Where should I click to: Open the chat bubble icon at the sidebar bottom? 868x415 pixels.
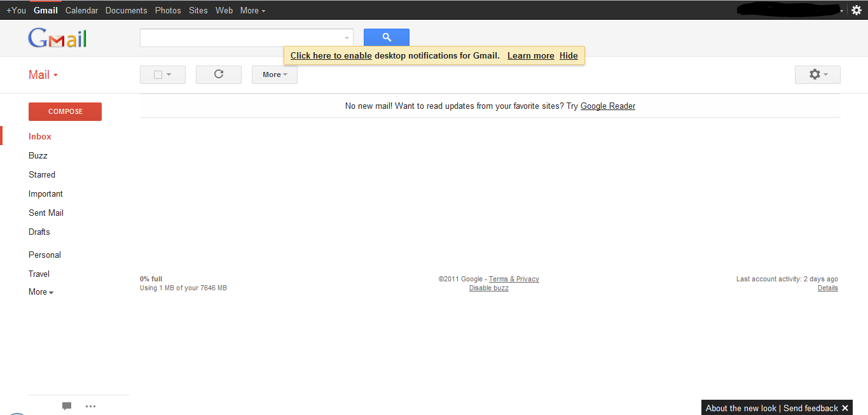(x=67, y=406)
